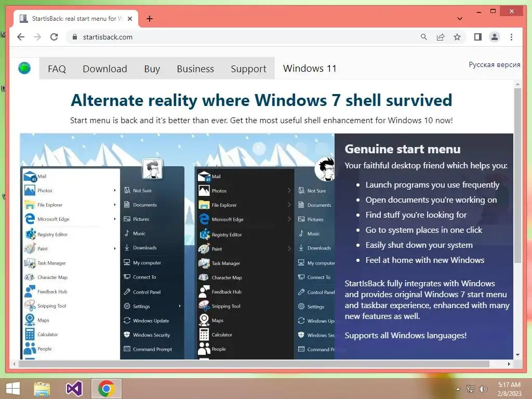Open taskbar clock showing 5:17 AM

[x=509, y=389]
